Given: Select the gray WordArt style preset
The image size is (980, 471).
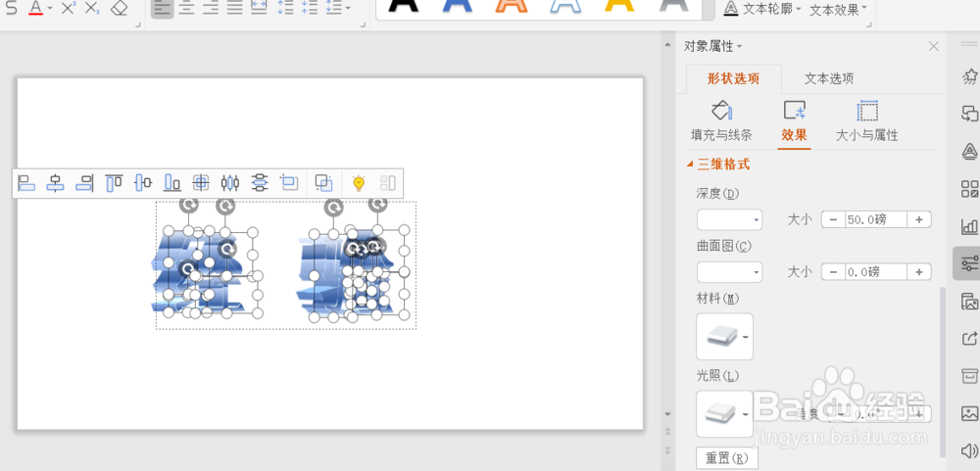Looking at the screenshot, I should point(674,6).
